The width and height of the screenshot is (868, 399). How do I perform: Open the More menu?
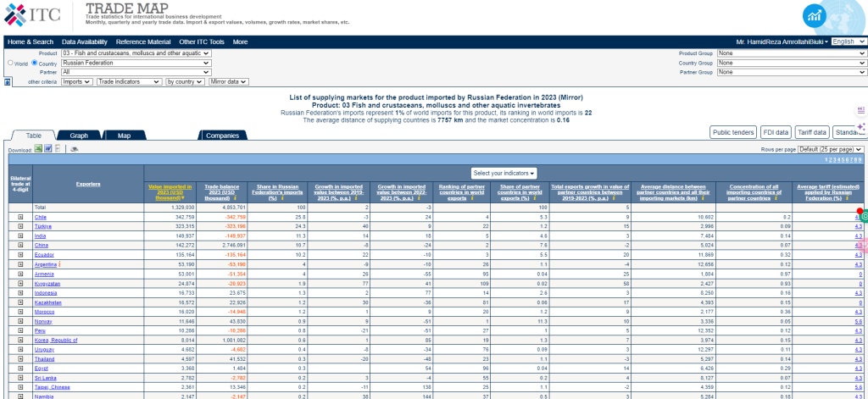coord(240,42)
